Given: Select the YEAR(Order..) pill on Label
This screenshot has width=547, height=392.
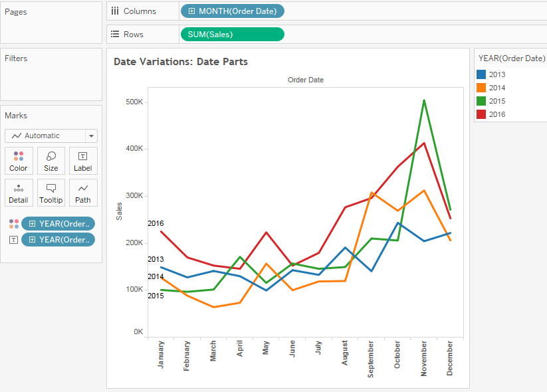Looking at the screenshot, I should click(x=58, y=240).
